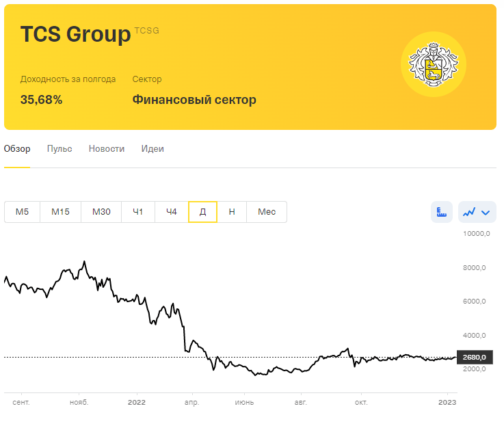Open the Обзор tab

click(x=17, y=149)
